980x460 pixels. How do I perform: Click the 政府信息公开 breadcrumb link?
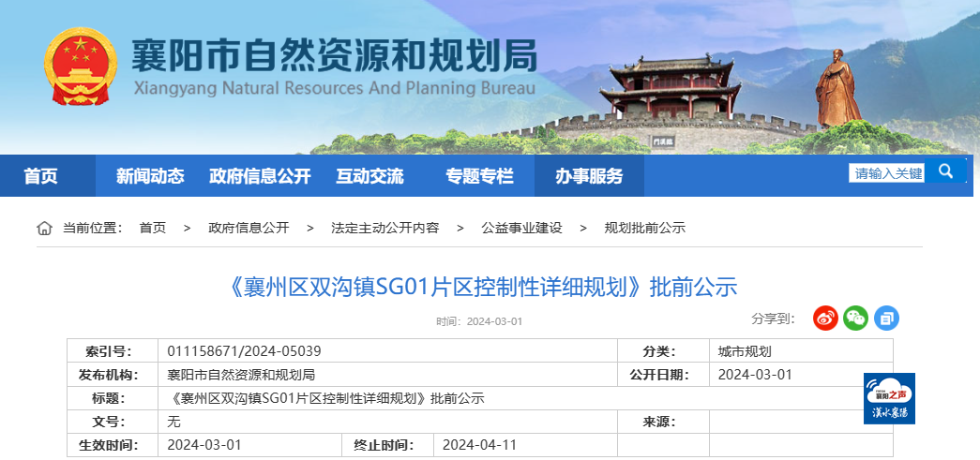(x=249, y=228)
